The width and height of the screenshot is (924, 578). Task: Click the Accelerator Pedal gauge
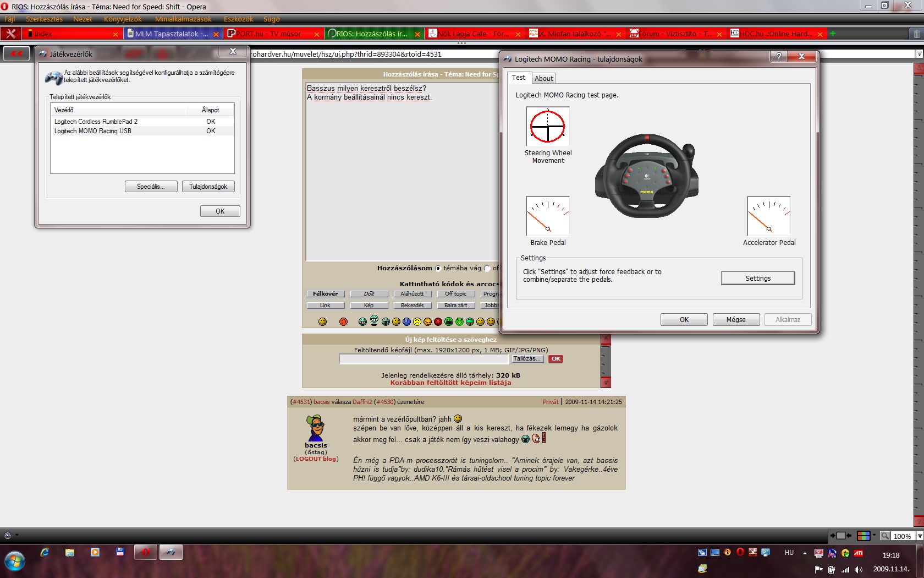(769, 216)
